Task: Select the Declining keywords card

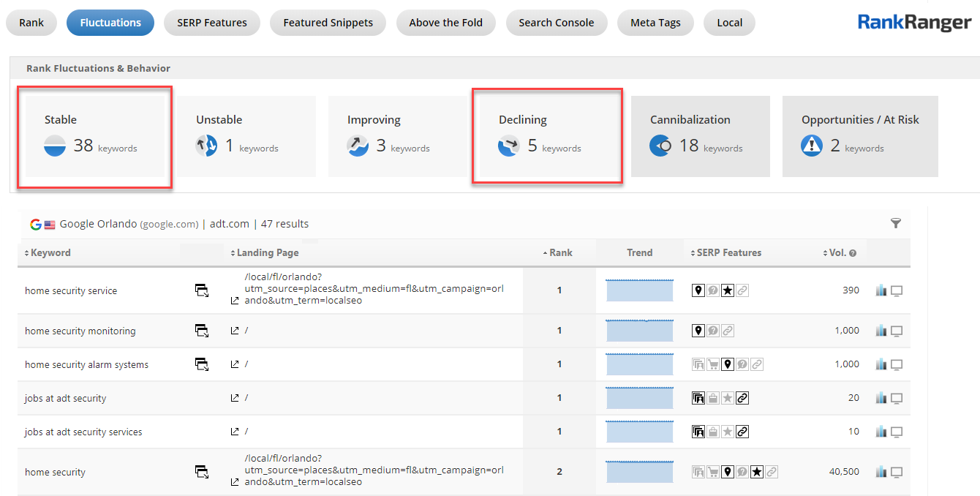Action: pyautogui.click(x=547, y=137)
